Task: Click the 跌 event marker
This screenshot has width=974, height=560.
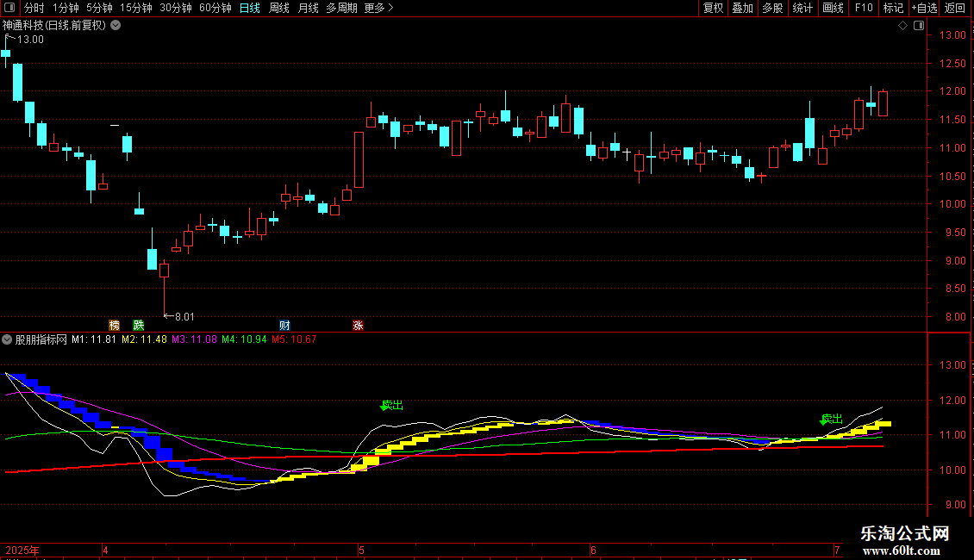Action: tap(139, 326)
